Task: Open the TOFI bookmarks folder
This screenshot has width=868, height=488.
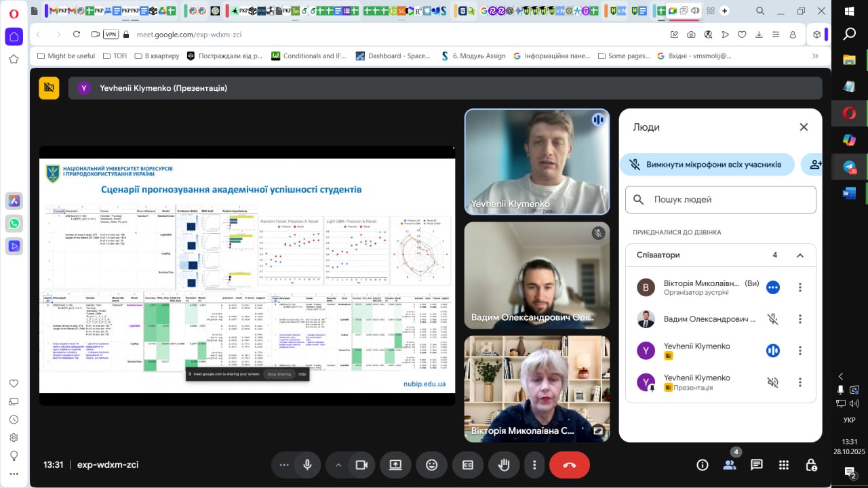Action: [114, 56]
